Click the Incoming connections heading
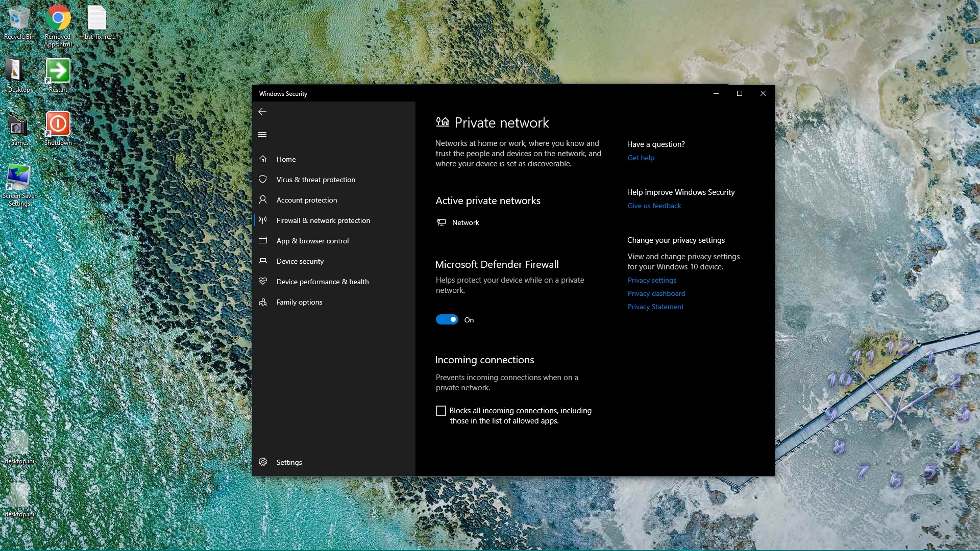 pos(484,360)
